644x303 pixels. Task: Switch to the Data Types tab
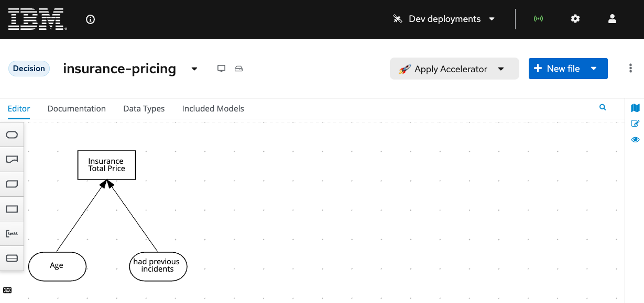coord(144,108)
